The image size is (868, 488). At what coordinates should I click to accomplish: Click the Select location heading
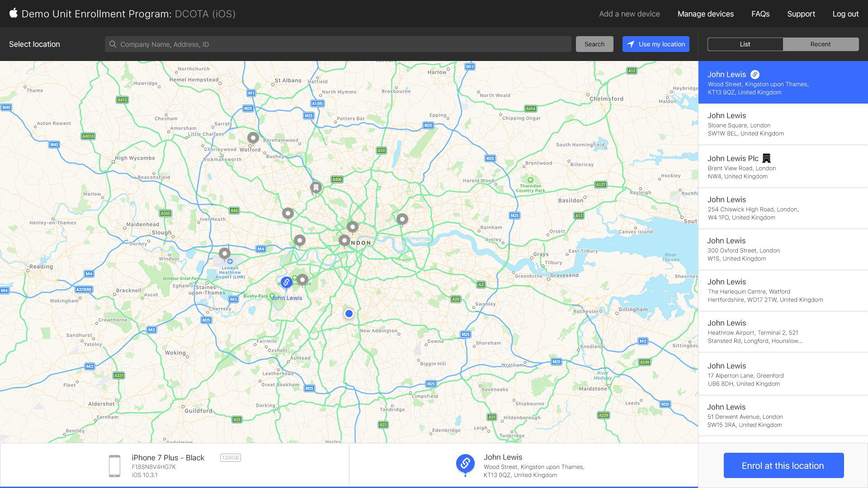(34, 44)
